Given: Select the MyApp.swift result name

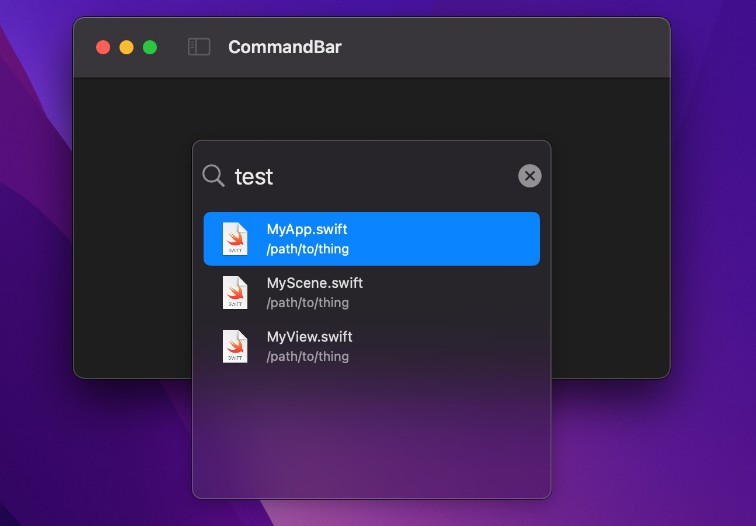Looking at the screenshot, I should pyautogui.click(x=306, y=230).
